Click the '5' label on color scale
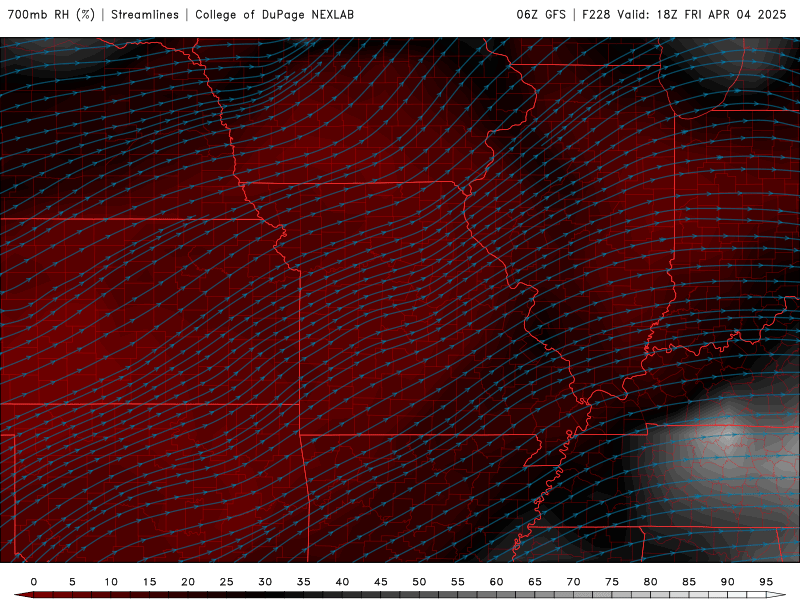 click(72, 582)
